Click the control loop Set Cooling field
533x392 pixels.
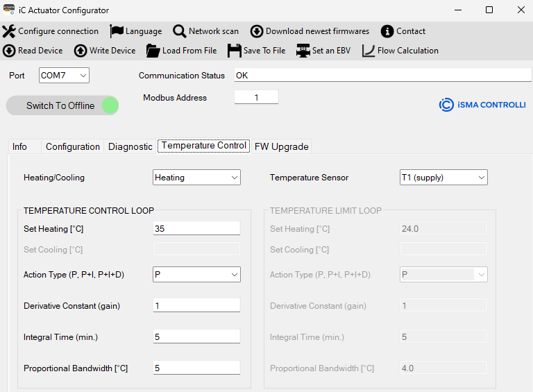196,249
